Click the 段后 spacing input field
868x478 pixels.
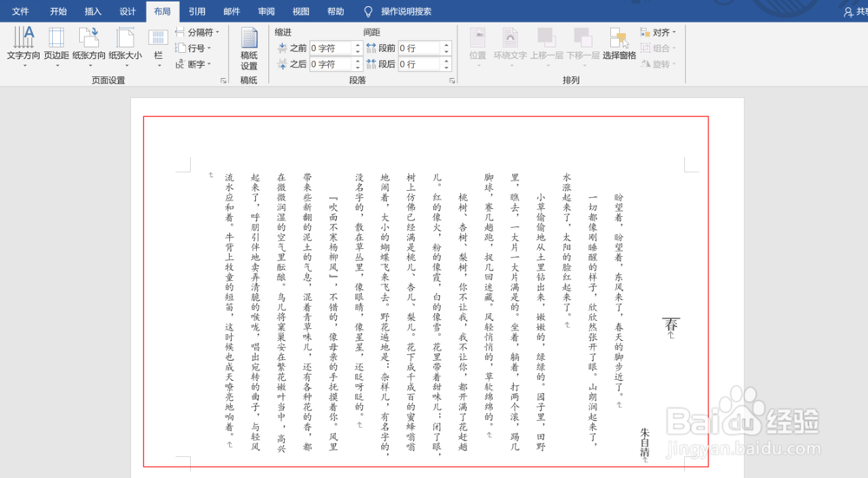419,64
